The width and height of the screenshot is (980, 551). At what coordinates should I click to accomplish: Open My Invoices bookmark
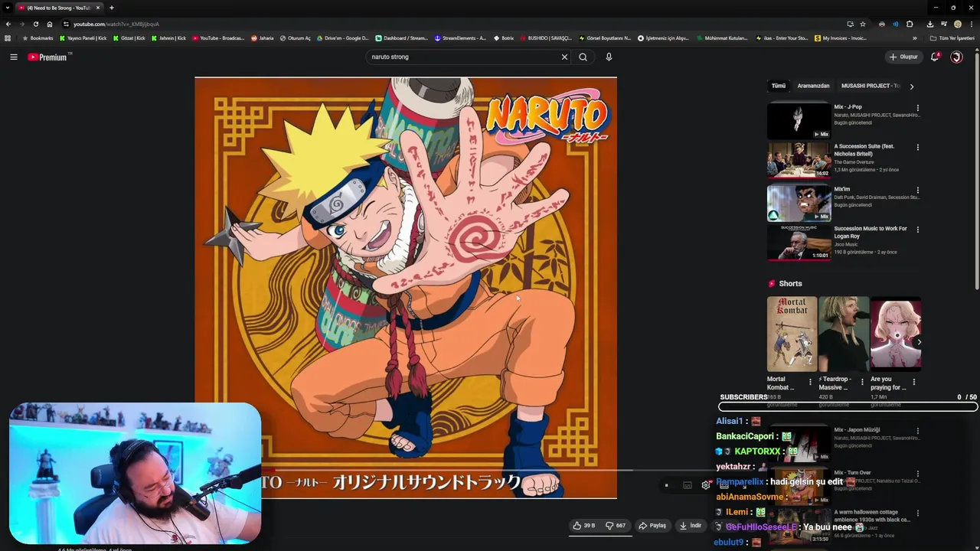pos(841,37)
